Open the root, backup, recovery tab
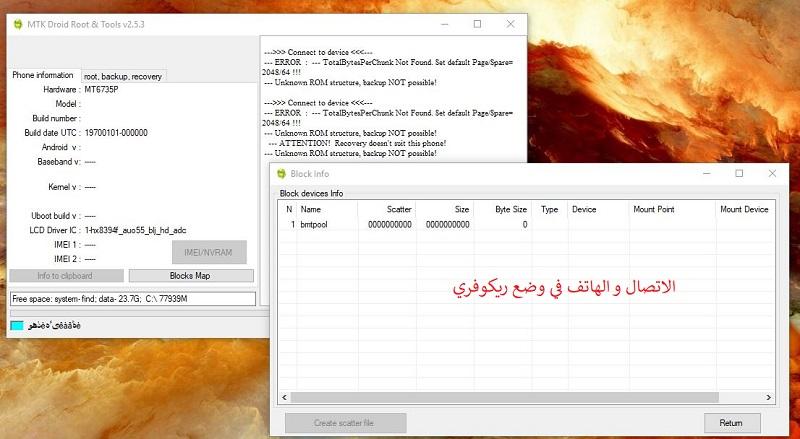 coord(123,77)
